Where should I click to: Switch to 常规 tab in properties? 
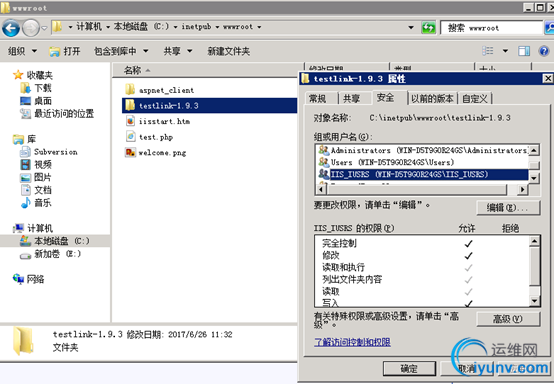click(318, 99)
